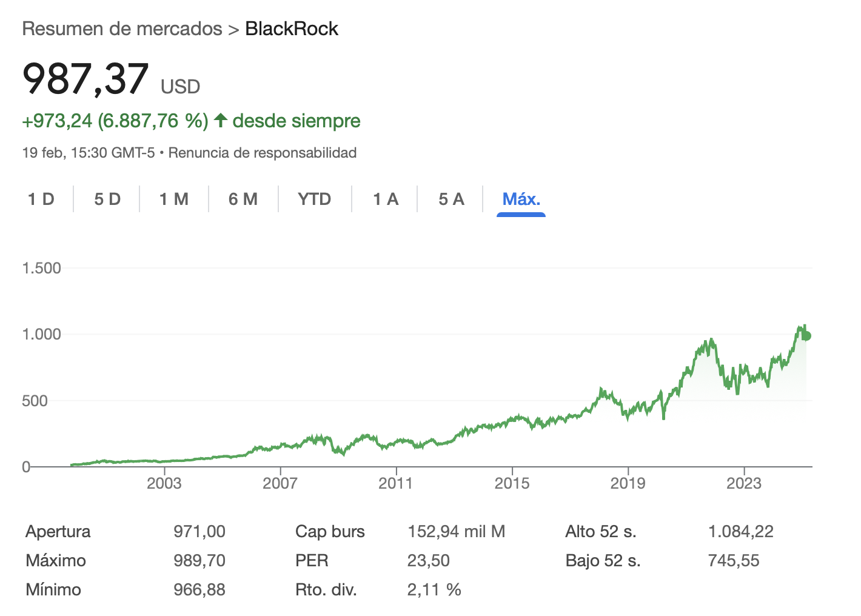Select the 6 M time range
This screenshot has height=616, width=861.
(x=243, y=199)
